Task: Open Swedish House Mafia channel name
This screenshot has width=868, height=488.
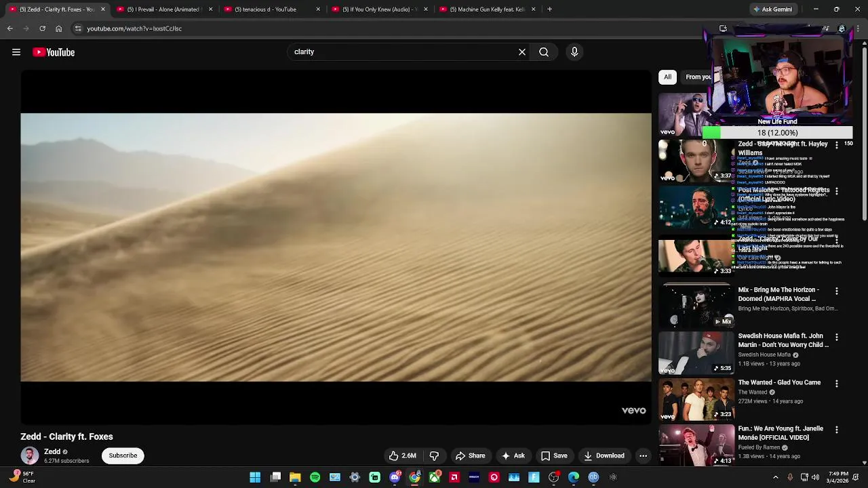Action: tap(764, 354)
